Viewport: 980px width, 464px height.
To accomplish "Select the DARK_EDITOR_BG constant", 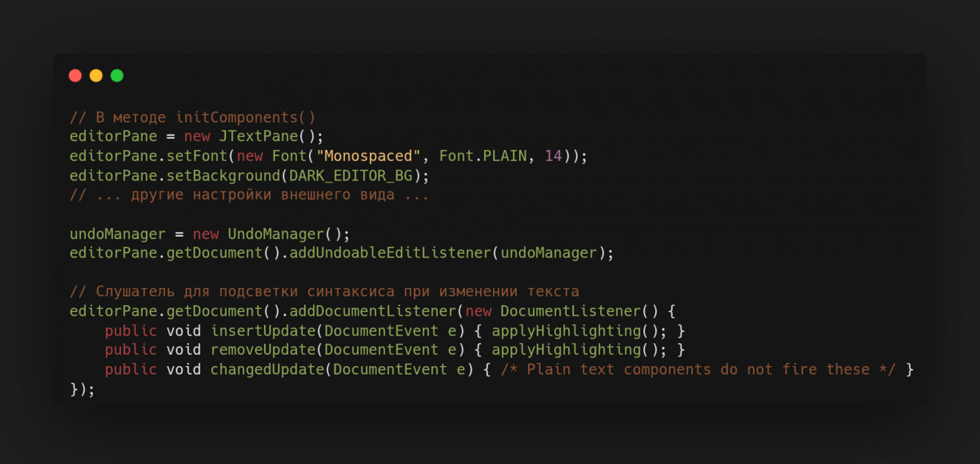I will tap(351, 175).
